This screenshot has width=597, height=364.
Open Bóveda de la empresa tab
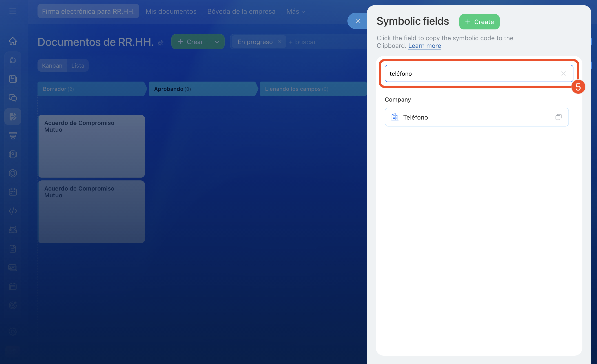click(x=241, y=11)
